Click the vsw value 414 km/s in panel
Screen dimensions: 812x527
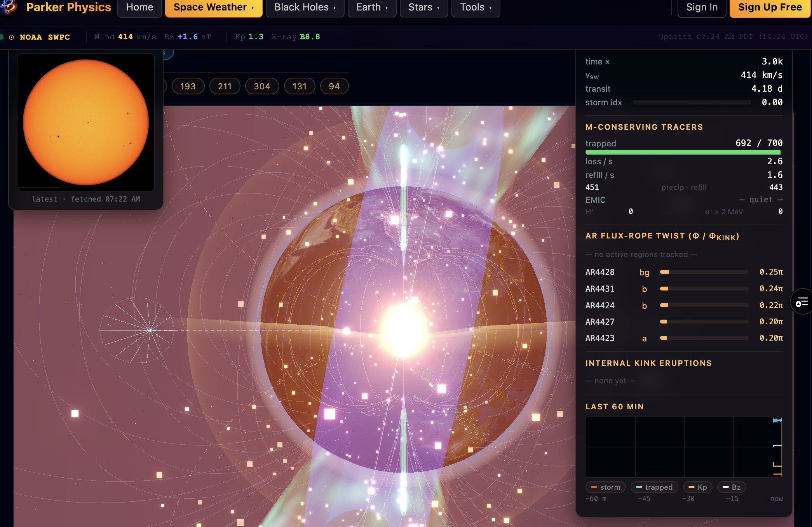coord(761,75)
